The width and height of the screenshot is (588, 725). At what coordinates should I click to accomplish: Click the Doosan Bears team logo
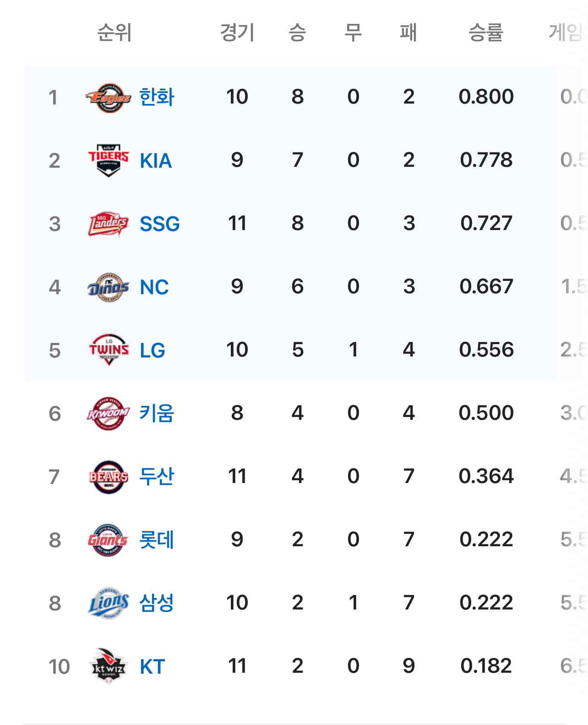(109, 477)
